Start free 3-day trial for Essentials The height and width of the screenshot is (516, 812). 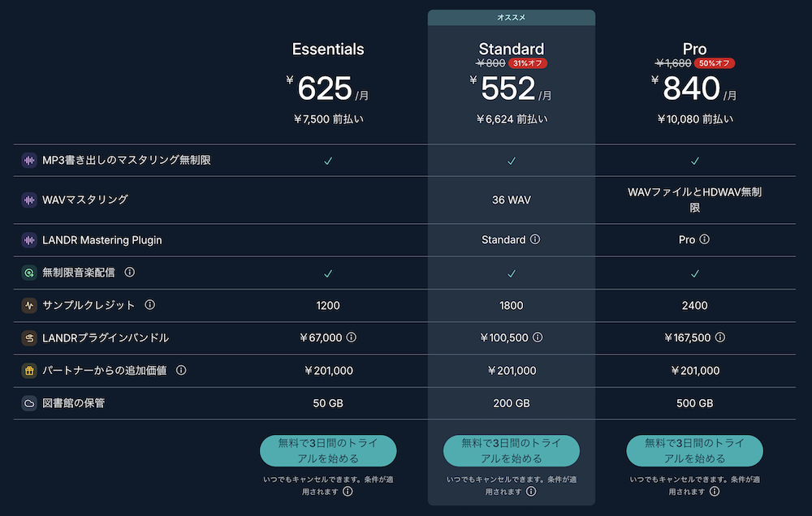tap(328, 450)
